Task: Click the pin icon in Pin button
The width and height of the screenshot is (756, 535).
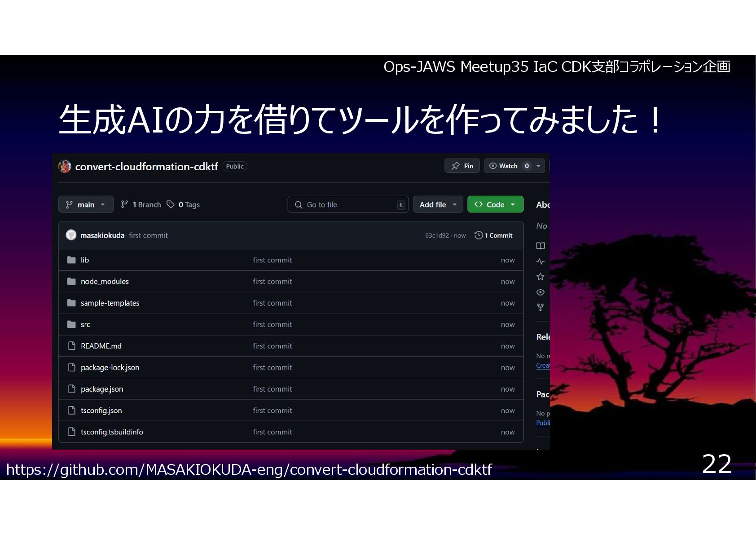Action: pos(456,166)
